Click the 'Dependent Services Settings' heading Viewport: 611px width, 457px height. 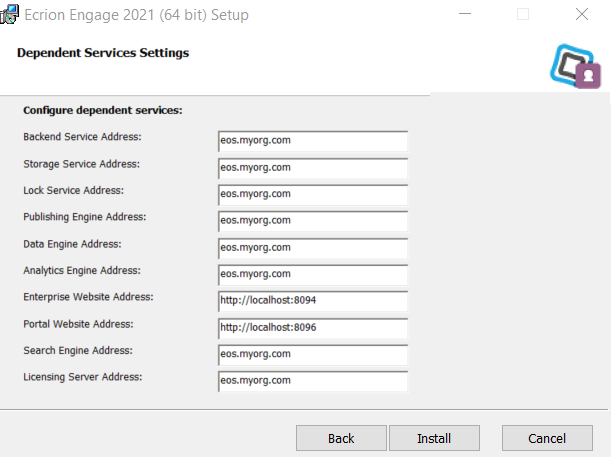click(x=103, y=53)
